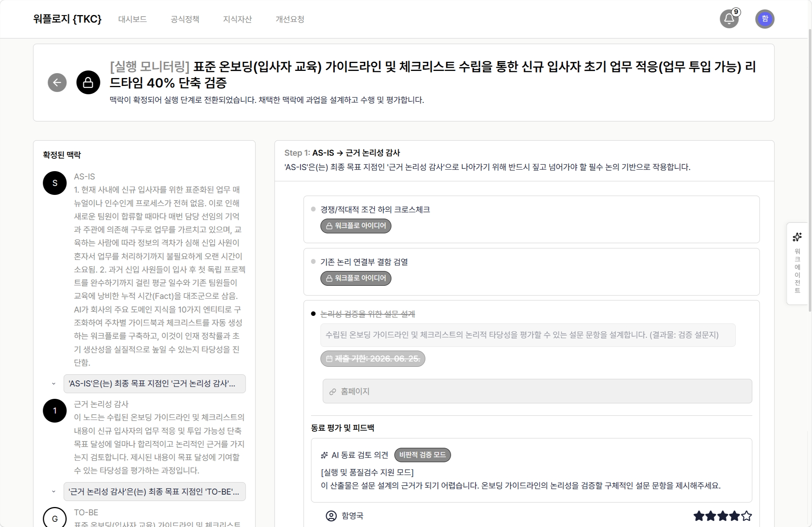812x527 pixels.
Task: Open the notification bell with 9 alerts
Action: (x=729, y=19)
